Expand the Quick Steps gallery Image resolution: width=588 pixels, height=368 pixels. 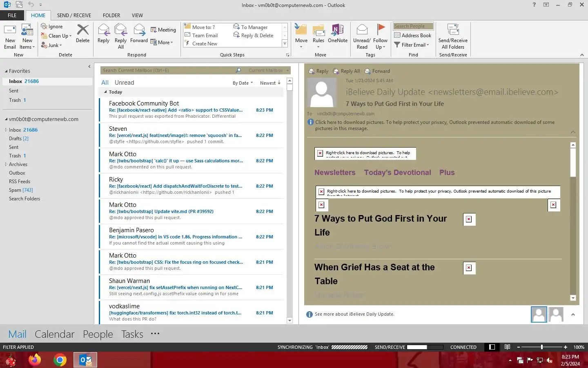coord(285,43)
